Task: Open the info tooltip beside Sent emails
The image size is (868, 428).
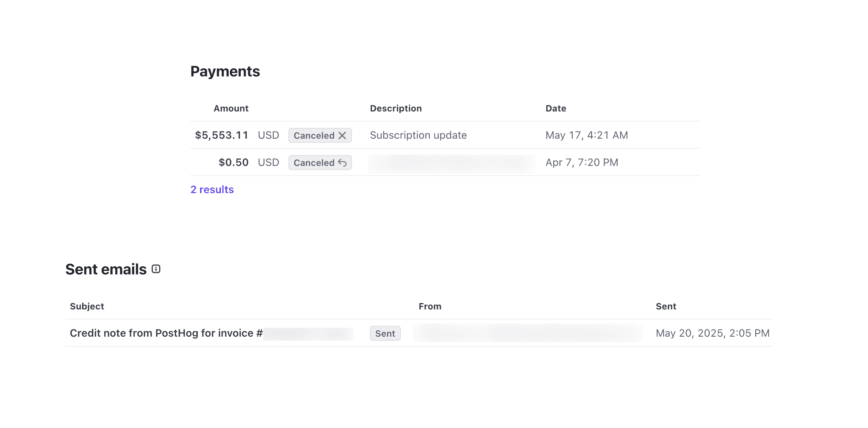Action: tap(156, 268)
